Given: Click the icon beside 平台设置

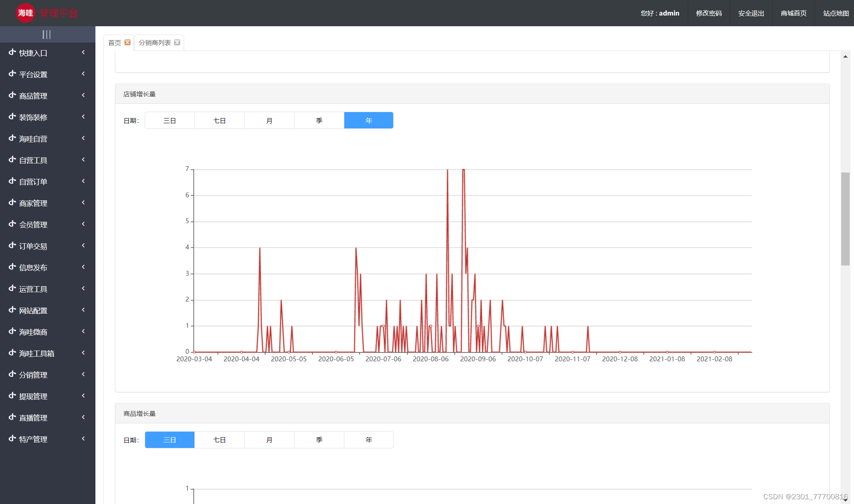Looking at the screenshot, I should click(12, 74).
